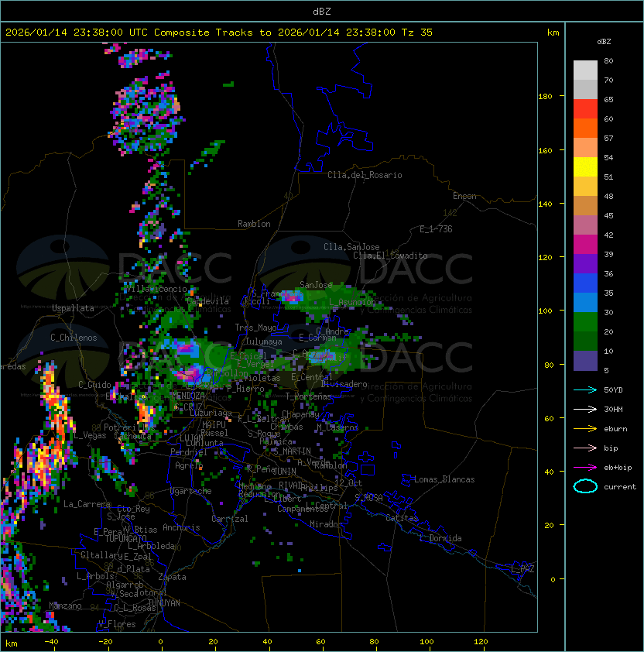Image resolution: width=644 pixels, height=652 pixels.
Task: Click the dBZ title at top center
Action: click(322, 11)
